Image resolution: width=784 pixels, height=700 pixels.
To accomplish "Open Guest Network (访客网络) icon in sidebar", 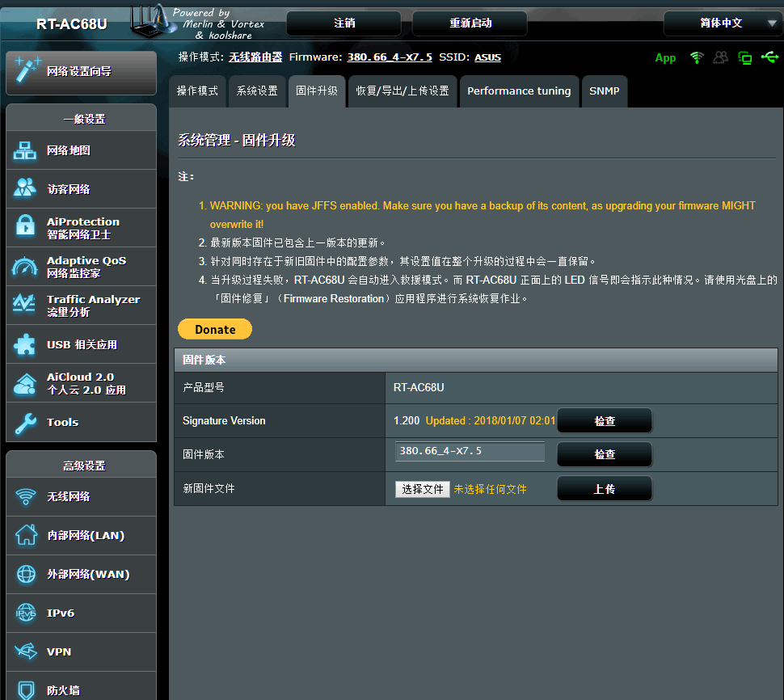I will click(x=26, y=189).
